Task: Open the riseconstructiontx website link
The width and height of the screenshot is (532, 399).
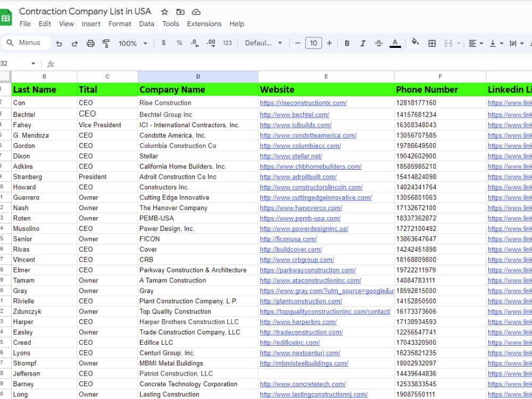Action: 303,103
